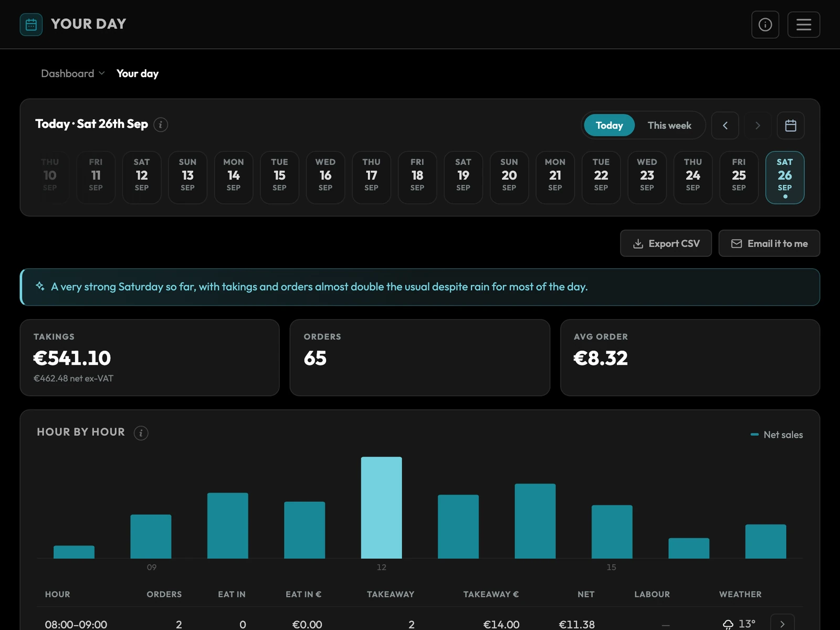Click the Net sales legend entry
This screenshot has width=840, height=630.
pyautogui.click(x=777, y=435)
